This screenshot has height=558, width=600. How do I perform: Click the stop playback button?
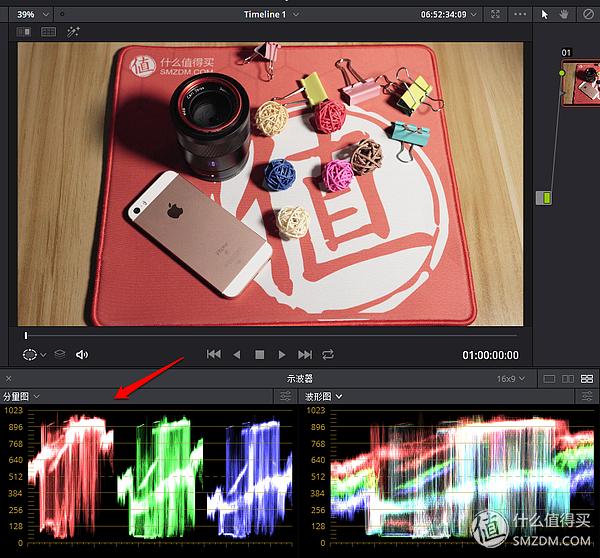tap(259, 355)
